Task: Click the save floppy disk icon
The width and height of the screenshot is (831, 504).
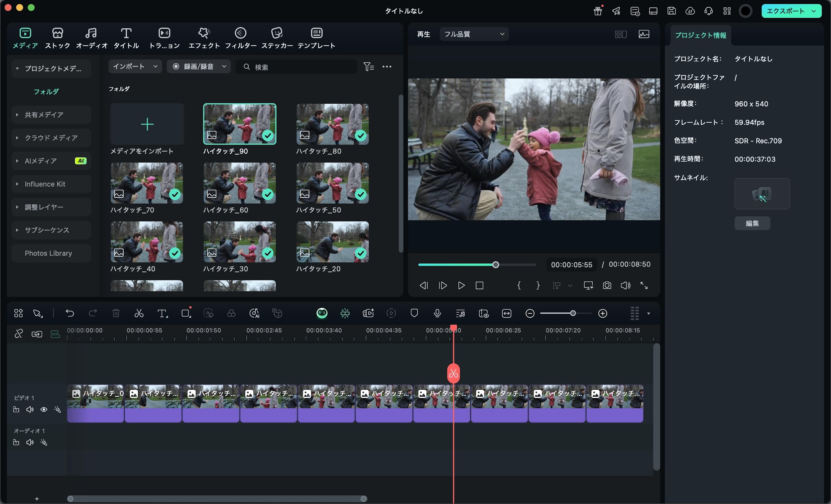Action: tap(671, 11)
